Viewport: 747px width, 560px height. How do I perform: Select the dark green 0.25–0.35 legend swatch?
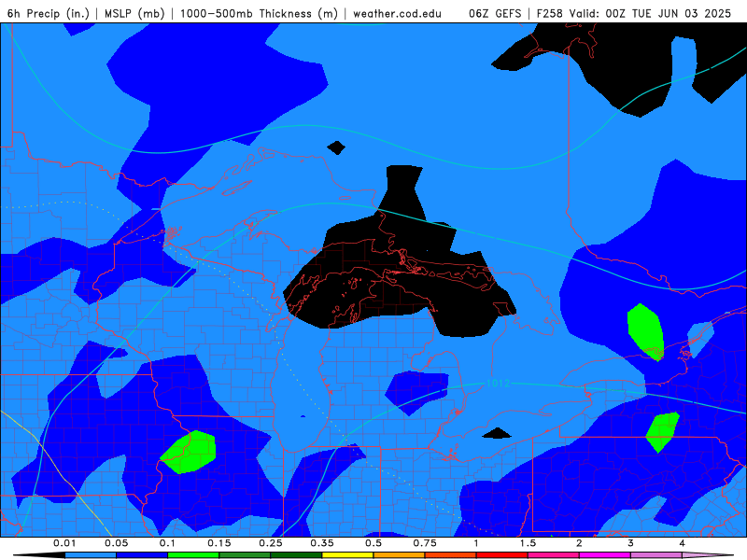[x=296, y=555]
